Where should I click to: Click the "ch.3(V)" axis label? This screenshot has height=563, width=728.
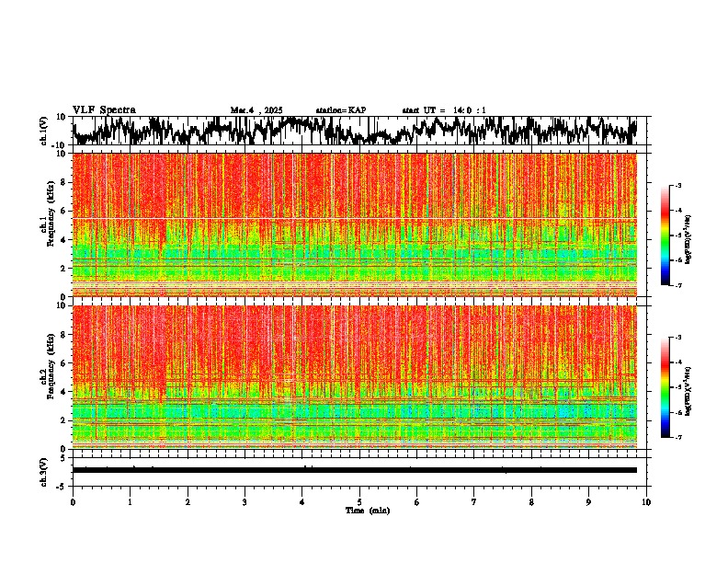pos(44,472)
